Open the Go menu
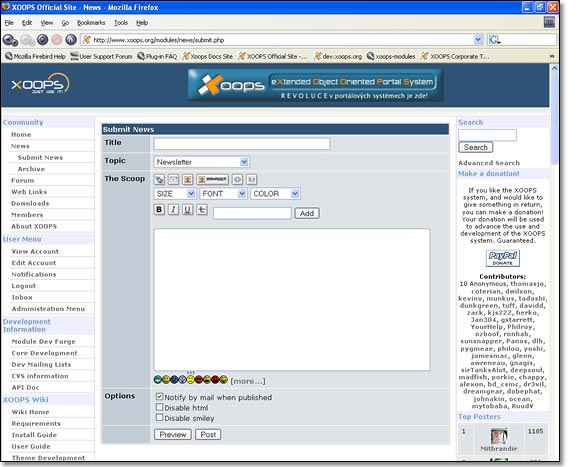 (65, 23)
